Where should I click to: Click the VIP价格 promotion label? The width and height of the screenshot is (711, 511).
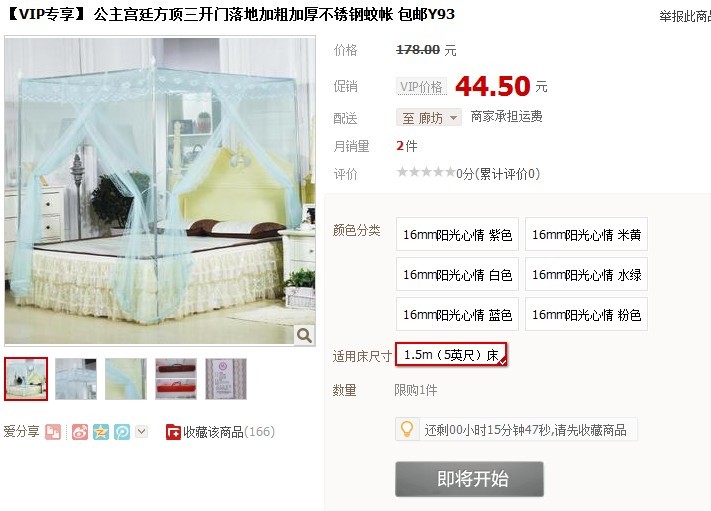pos(421,86)
